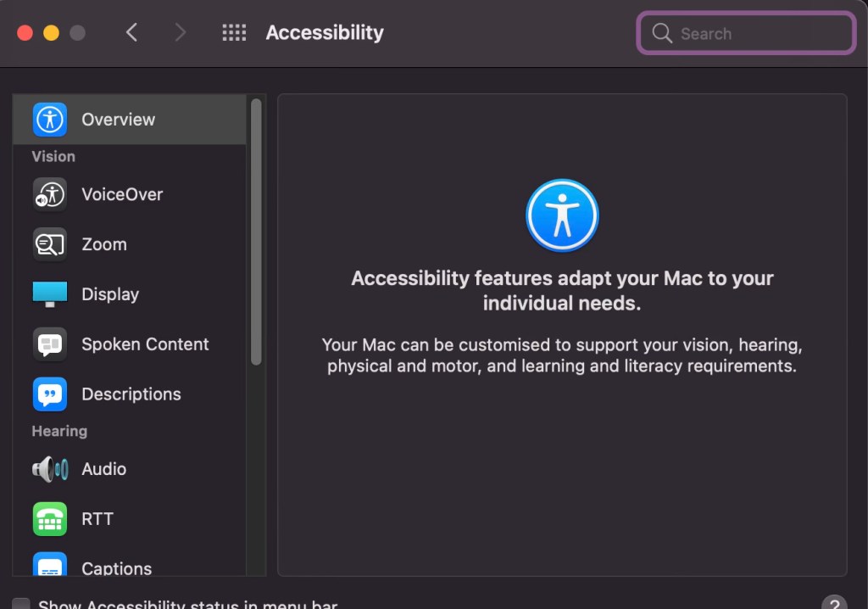The image size is (868, 609).
Task: Choose the Descriptions text in list
Action: click(x=131, y=394)
